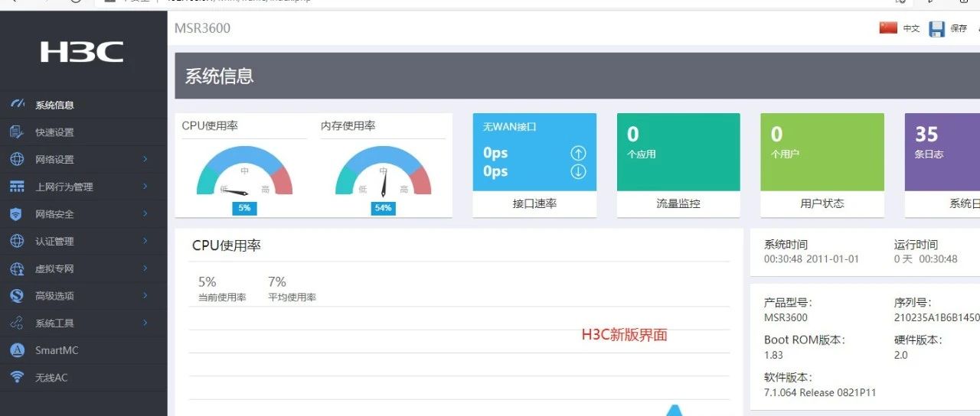Viewport: 980px width, 416px height.
Task: Click the 系统工具 sidebar icon
Action: coord(17,323)
